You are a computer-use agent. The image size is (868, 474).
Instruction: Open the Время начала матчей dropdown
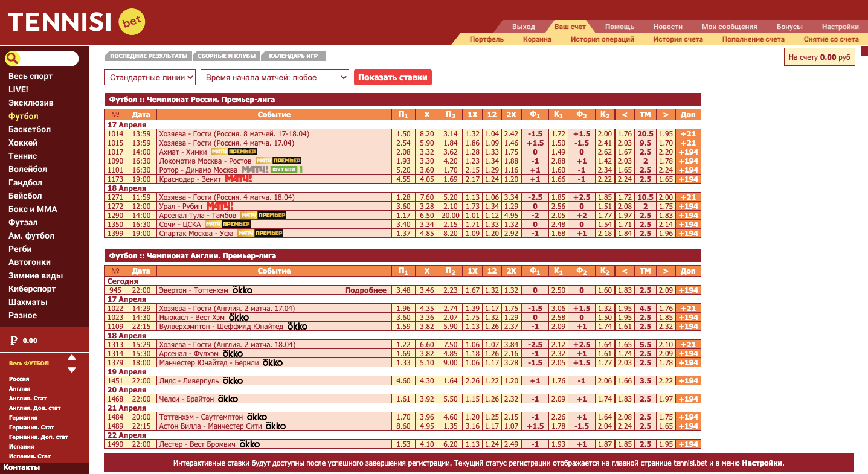point(275,77)
